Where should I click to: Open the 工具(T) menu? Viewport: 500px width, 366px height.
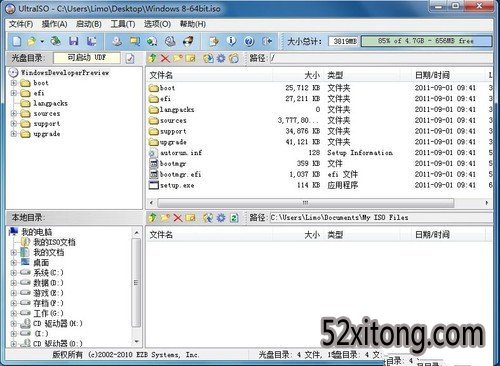pos(123,24)
